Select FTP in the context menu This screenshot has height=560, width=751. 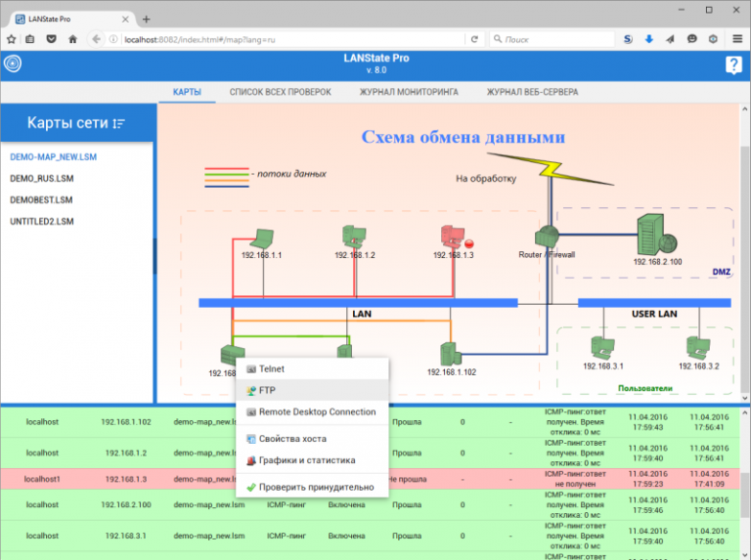[267, 390]
